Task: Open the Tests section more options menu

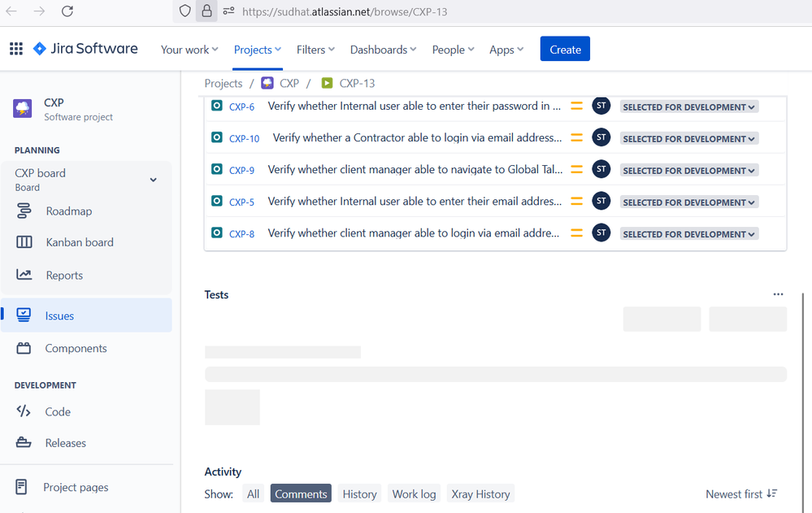Action: tap(778, 294)
